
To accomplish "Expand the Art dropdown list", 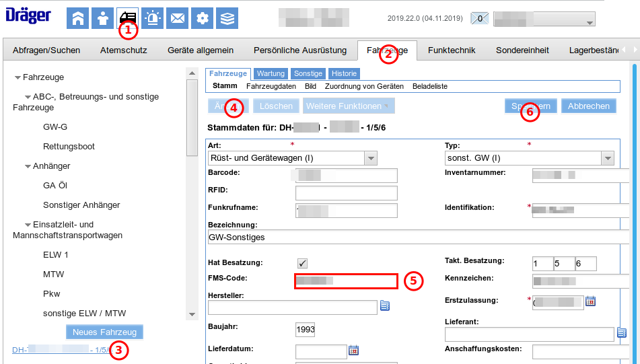I will pos(369,158).
